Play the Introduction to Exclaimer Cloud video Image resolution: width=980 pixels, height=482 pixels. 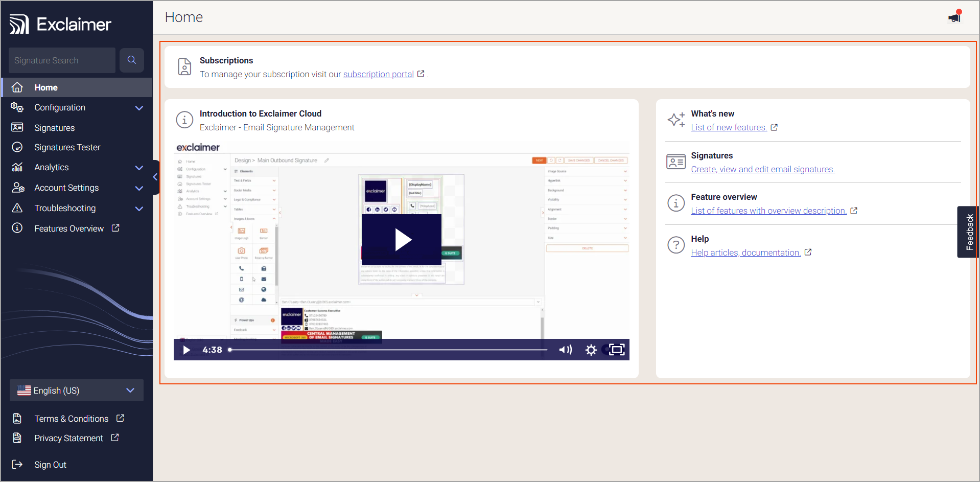click(x=402, y=239)
